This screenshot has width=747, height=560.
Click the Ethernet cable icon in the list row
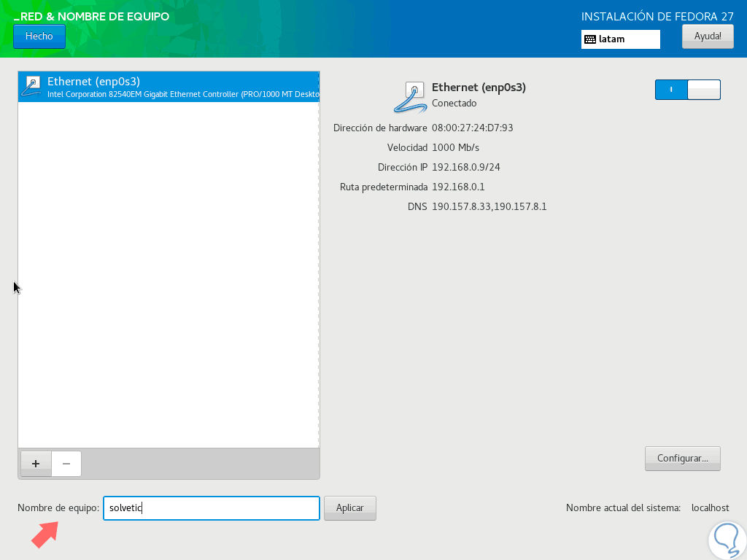[31, 87]
